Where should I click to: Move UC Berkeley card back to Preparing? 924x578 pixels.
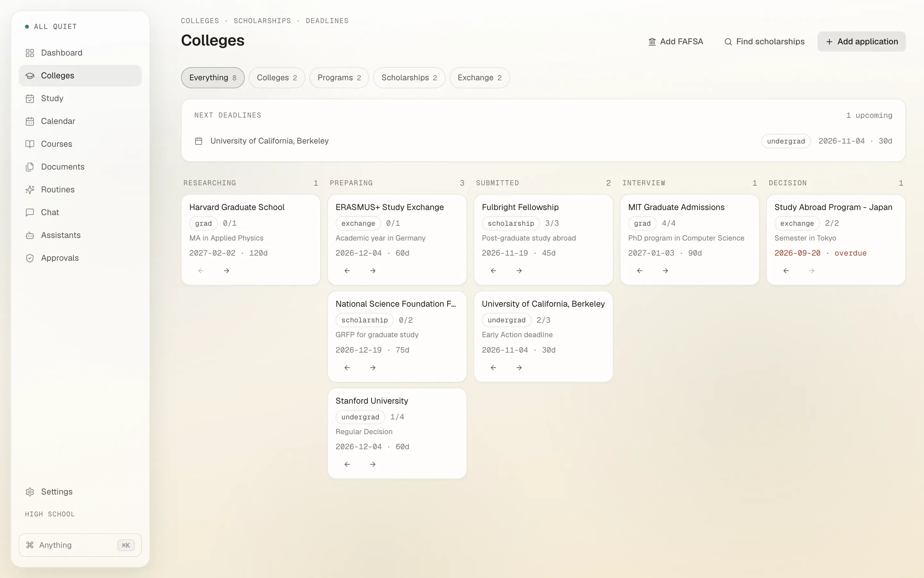[x=493, y=368]
